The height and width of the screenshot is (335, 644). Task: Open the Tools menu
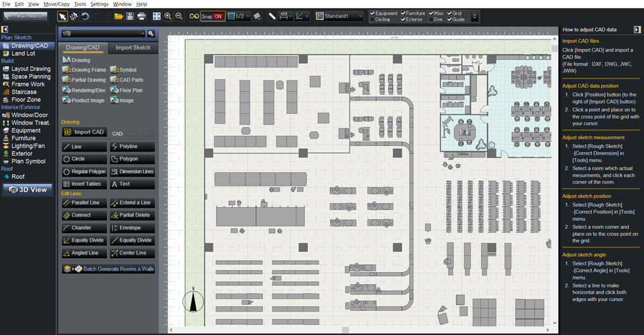click(80, 4)
